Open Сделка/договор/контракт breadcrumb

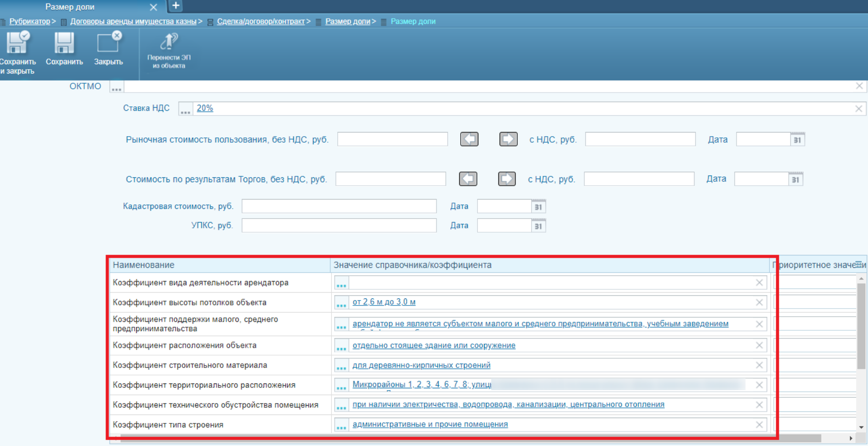(x=260, y=21)
